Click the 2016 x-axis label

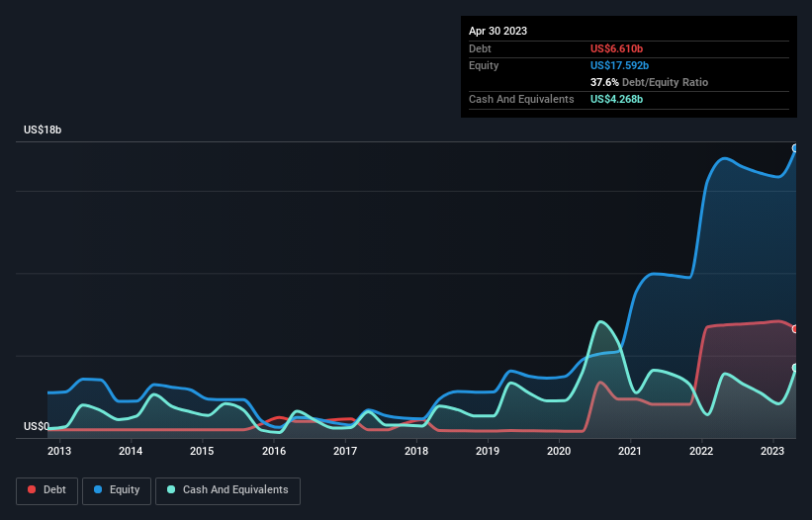tap(274, 451)
